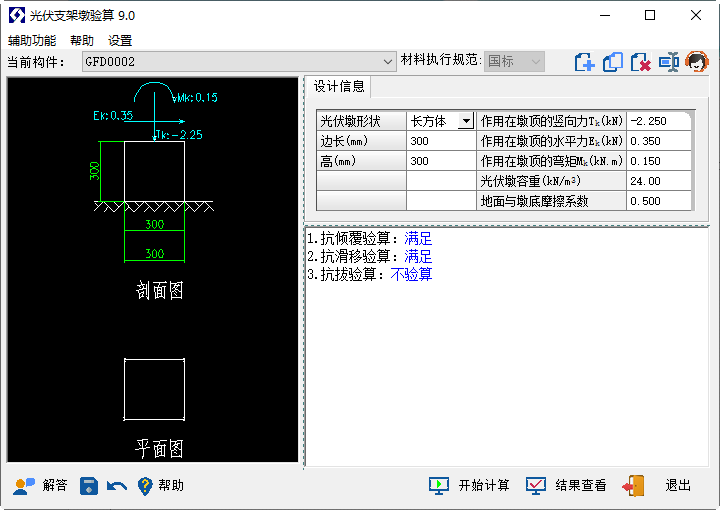This screenshot has width=720, height=510.
Task: Click the 边长(mm) value field
Action: coord(440,141)
